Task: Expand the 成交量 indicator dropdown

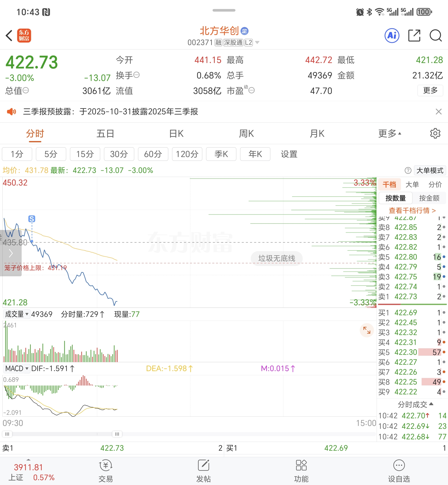Action: [17, 314]
